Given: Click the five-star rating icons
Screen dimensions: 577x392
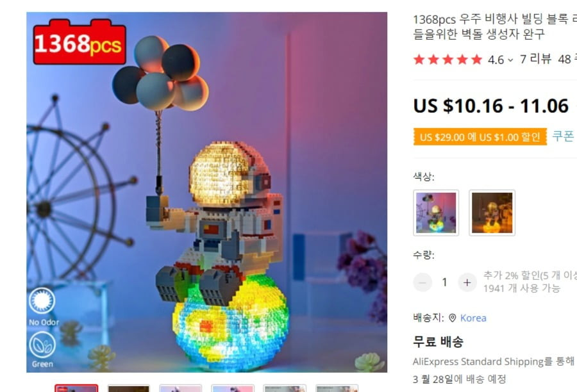Looking at the screenshot, I should (447, 59).
